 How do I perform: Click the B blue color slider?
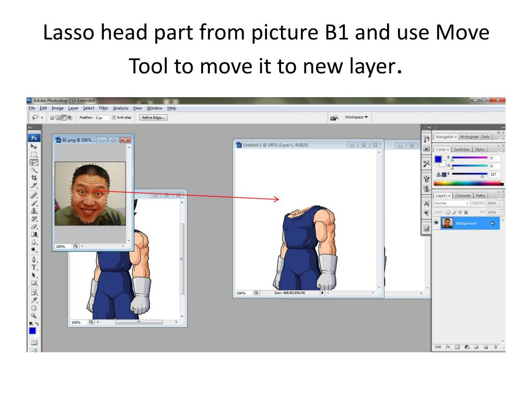coord(470,175)
